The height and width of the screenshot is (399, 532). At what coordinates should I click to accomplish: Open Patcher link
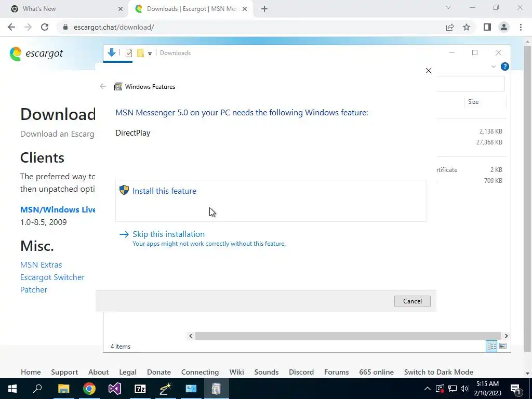point(34,290)
